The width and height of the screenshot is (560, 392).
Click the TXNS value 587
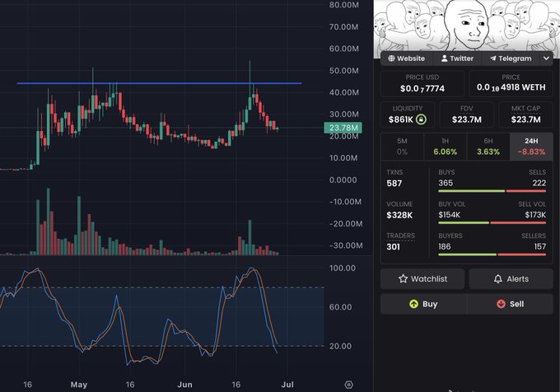(394, 184)
